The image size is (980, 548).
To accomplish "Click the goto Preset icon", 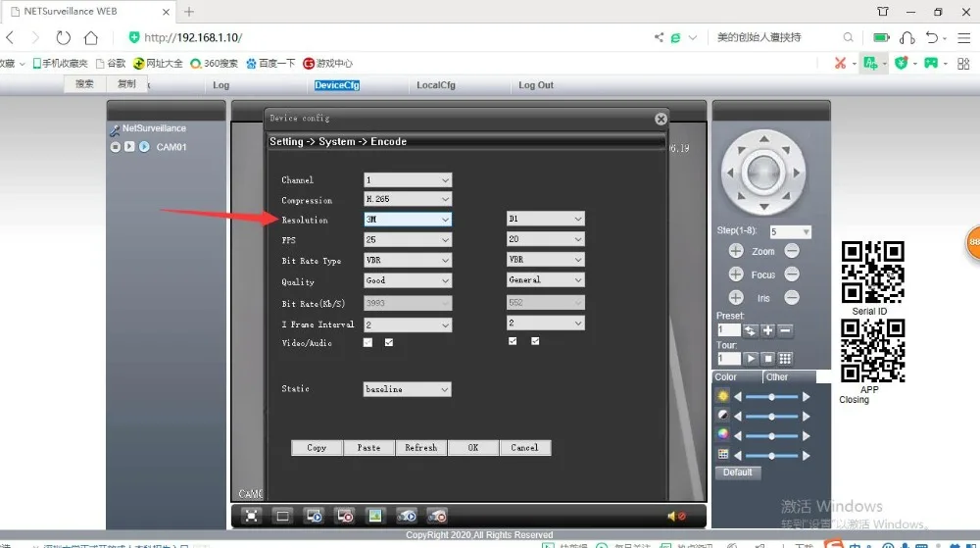I will coord(750,330).
